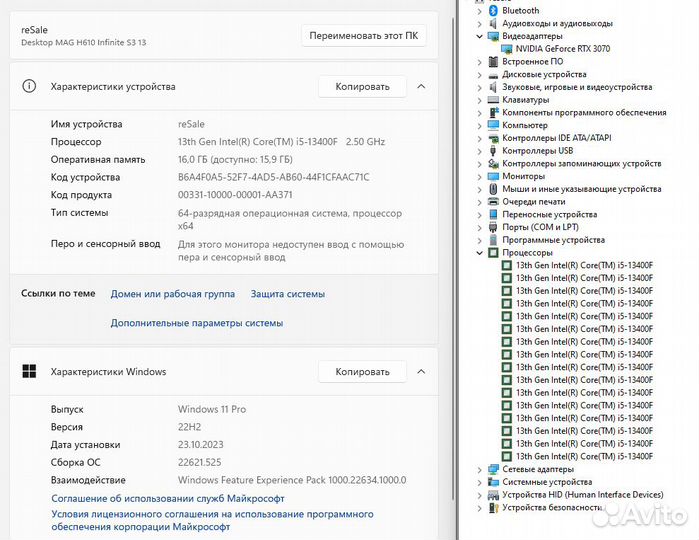This screenshot has width=699, height=540.
Task: Click the Сетевые адаптеры network icon
Action: pyautogui.click(x=493, y=469)
